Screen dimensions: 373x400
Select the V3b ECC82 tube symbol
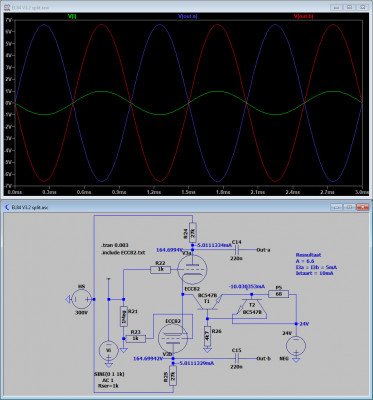point(173,338)
